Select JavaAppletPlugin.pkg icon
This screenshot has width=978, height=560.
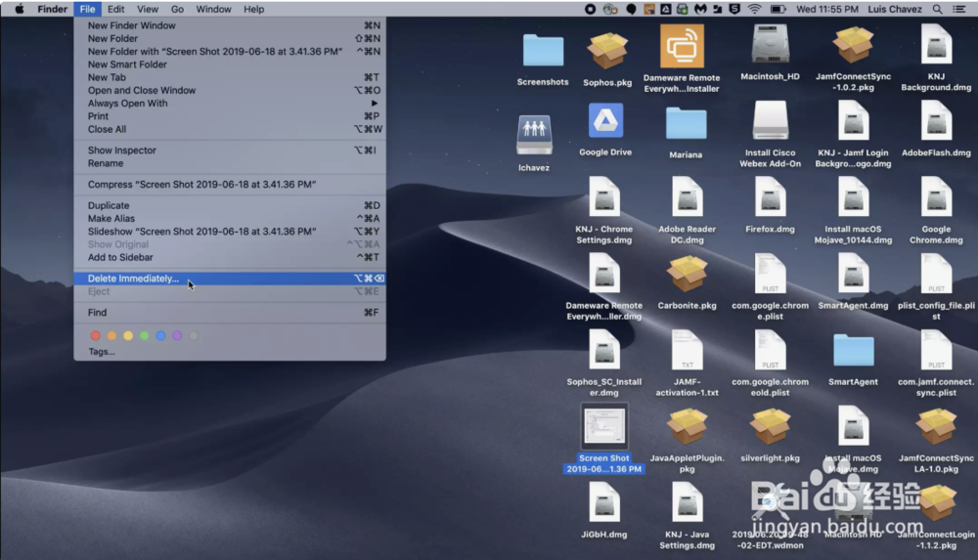(x=687, y=426)
